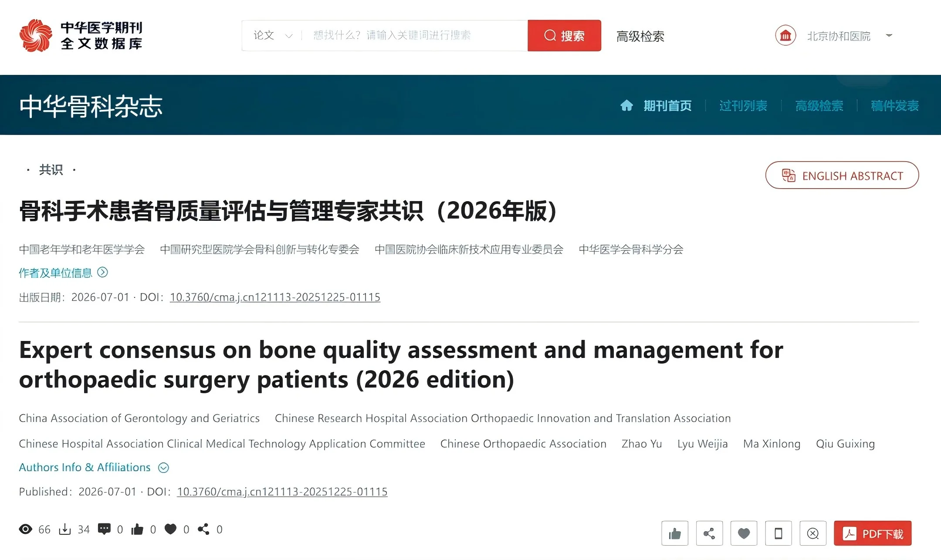Click the circled X button beside PDF download
The image size is (941, 560).
pos(813,533)
